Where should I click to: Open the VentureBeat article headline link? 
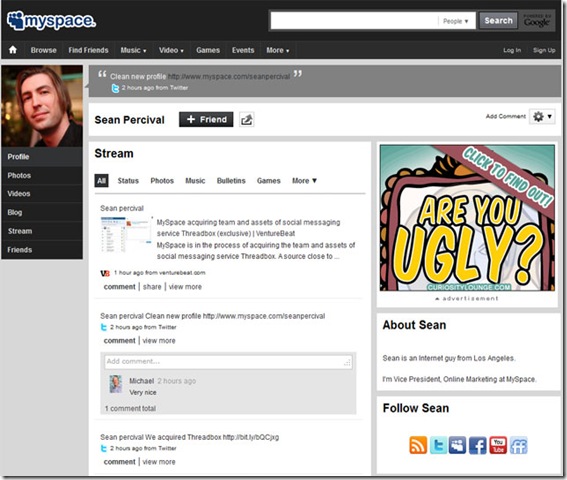click(248, 228)
